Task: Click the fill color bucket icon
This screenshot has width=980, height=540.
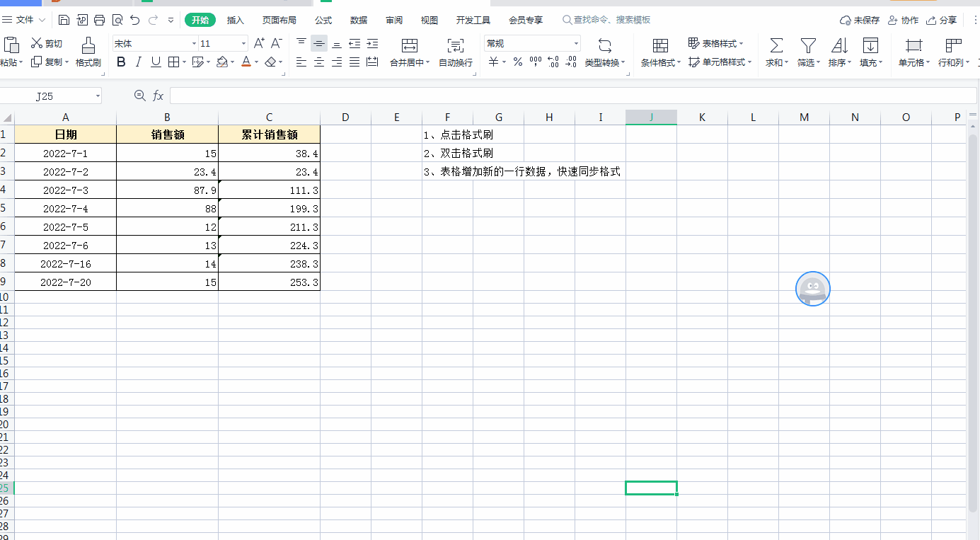Action: 222,62
